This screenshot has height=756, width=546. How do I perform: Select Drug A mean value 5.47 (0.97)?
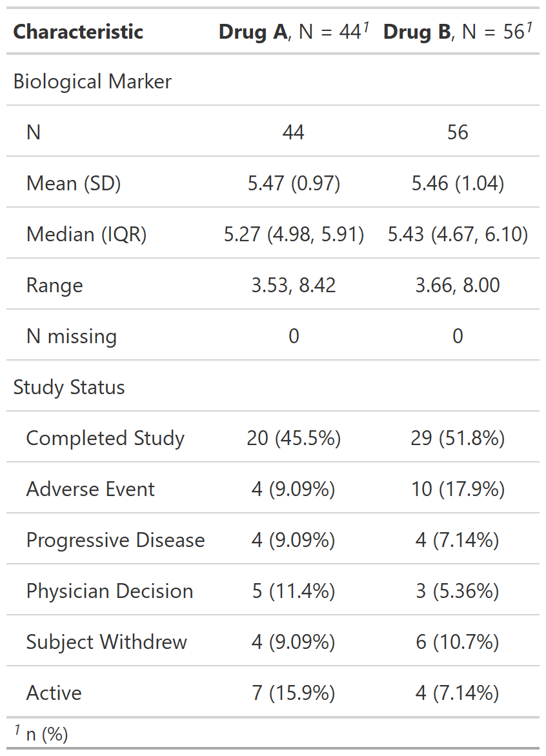point(294,184)
